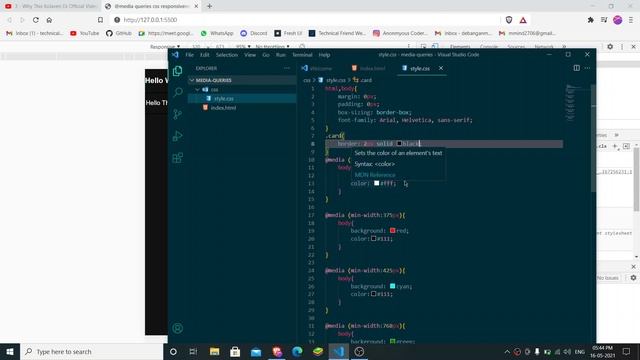The height and width of the screenshot is (360, 640).
Task: Open the Search view in activity bar
Action: click(x=178, y=92)
